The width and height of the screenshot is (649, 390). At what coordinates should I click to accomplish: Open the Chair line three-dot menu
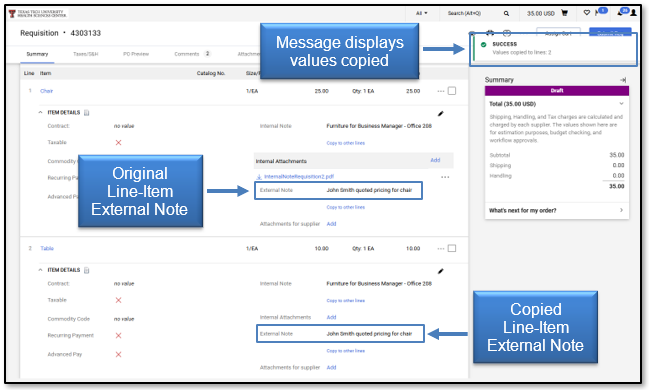441,91
